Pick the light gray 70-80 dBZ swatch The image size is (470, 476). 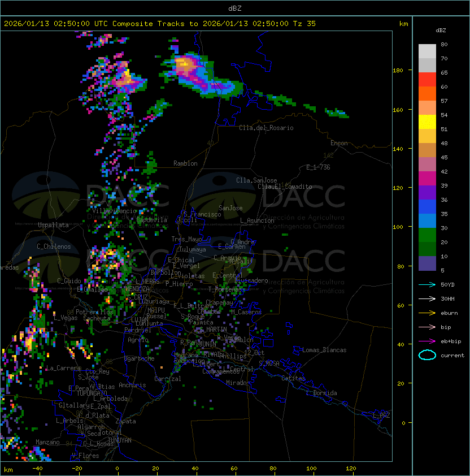tap(427, 51)
